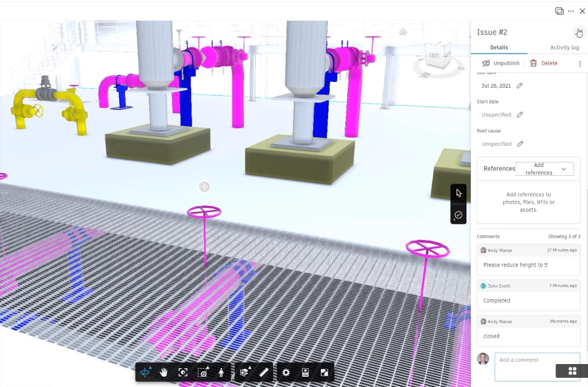Enable First Person walk mode
The height and width of the screenshot is (387, 588).
coord(221,372)
